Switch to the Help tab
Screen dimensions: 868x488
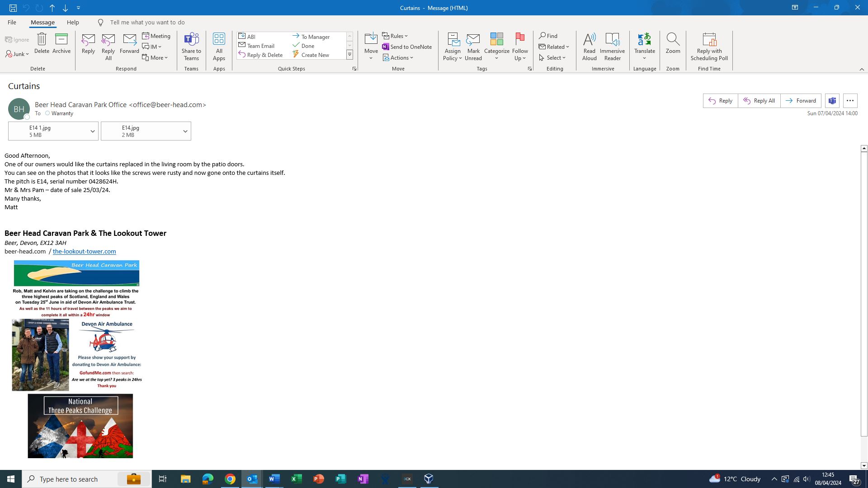pyautogui.click(x=73, y=22)
